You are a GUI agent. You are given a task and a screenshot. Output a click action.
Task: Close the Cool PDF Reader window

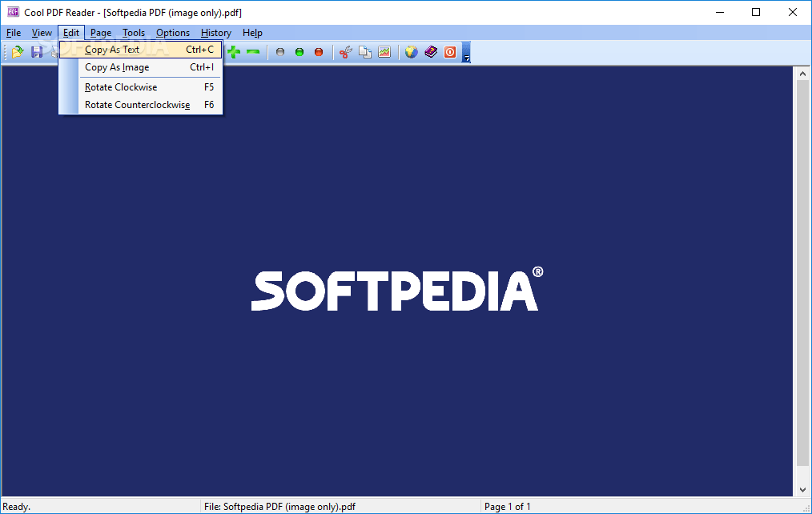coord(792,13)
